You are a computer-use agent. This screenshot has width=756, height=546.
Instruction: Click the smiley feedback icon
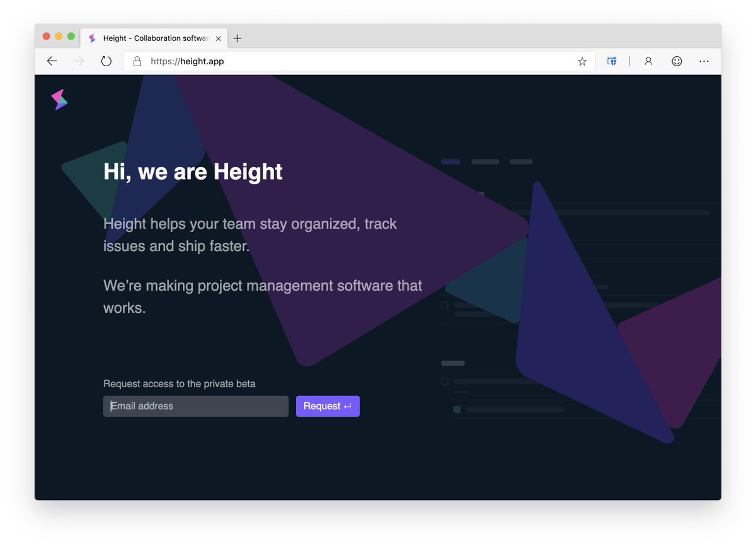point(677,61)
